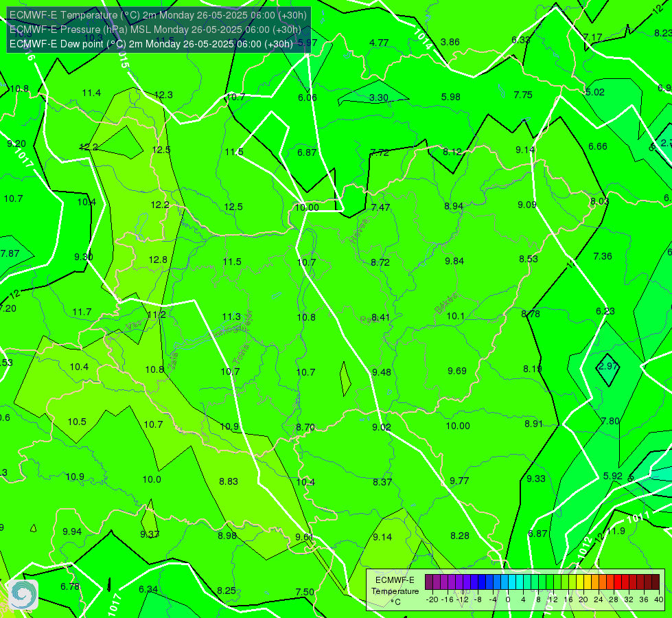Click the 12.3 temperature value

[x=163, y=95]
